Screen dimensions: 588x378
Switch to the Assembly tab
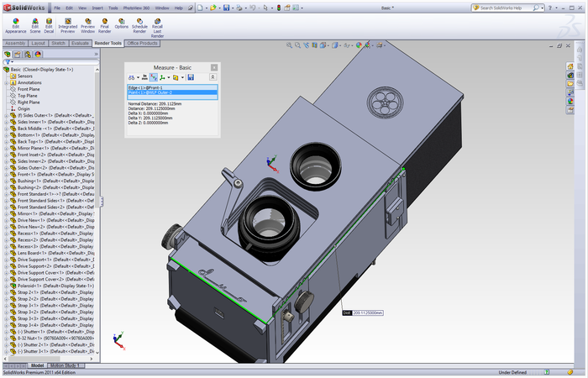coord(15,44)
